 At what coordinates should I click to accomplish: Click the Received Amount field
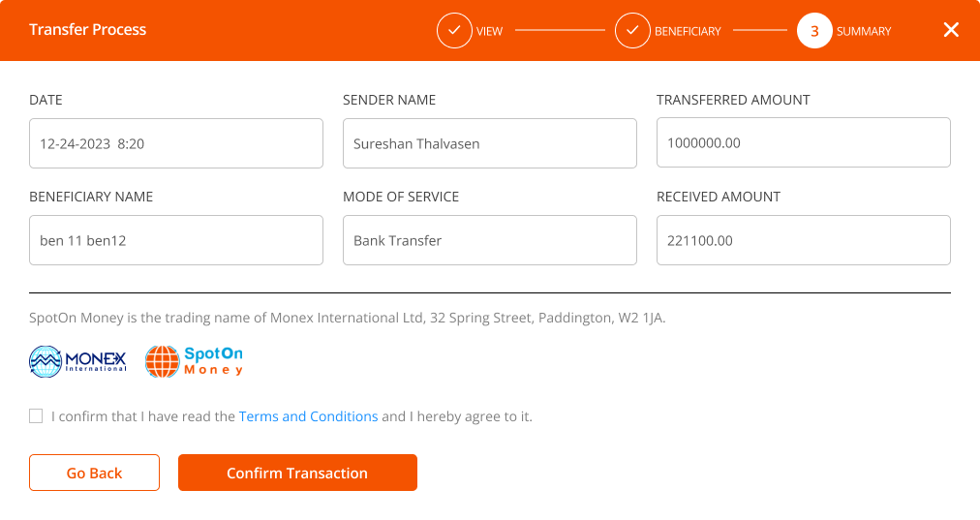804,240
